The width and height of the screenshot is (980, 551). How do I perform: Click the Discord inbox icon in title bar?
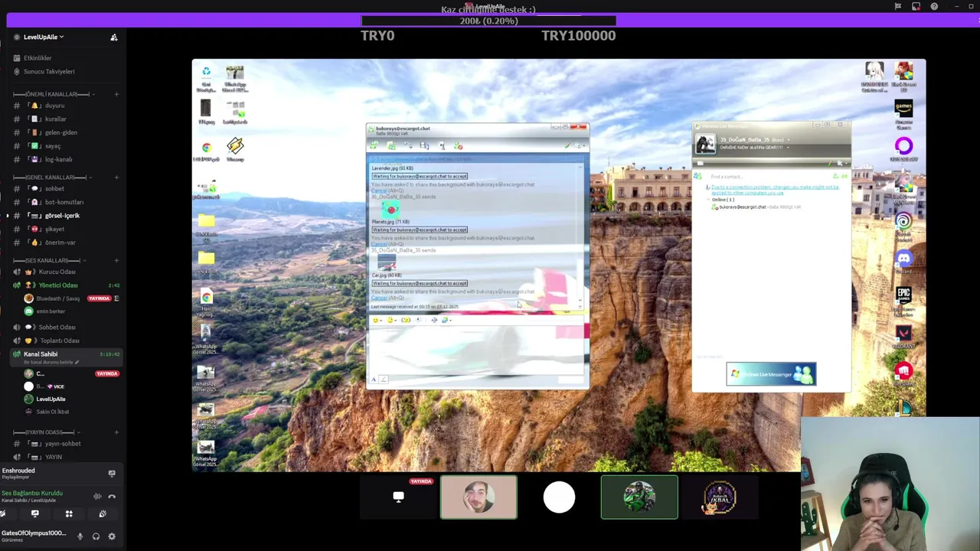916,7
